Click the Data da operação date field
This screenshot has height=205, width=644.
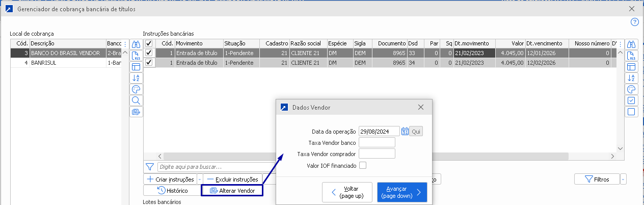point(379,131)
